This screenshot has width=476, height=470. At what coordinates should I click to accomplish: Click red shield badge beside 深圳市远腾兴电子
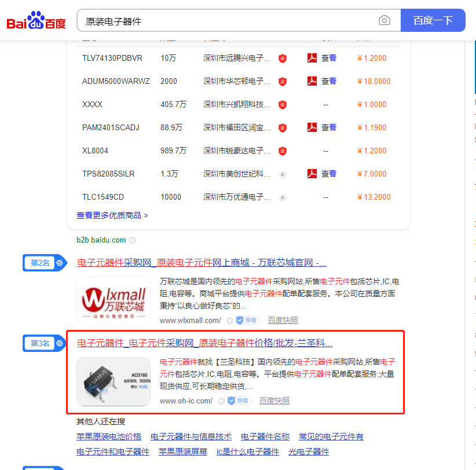click(283, 58)
